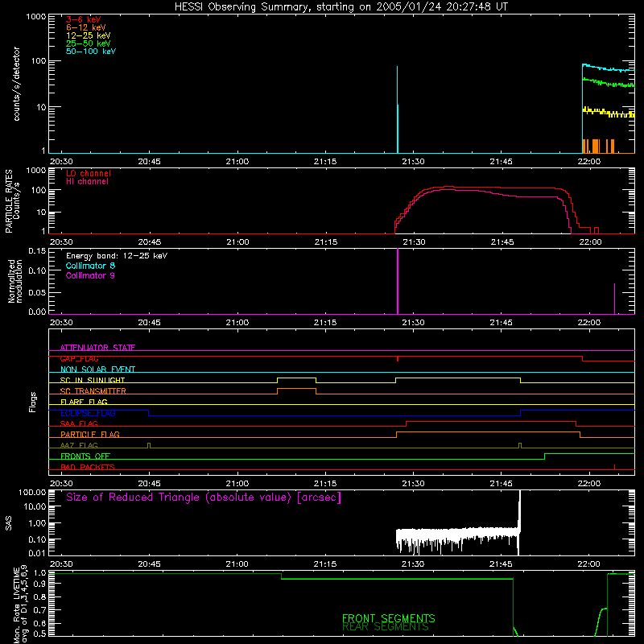Click the ATTENUATOR_STATE flag label
644x644 pixels.
tap(97, 348)
